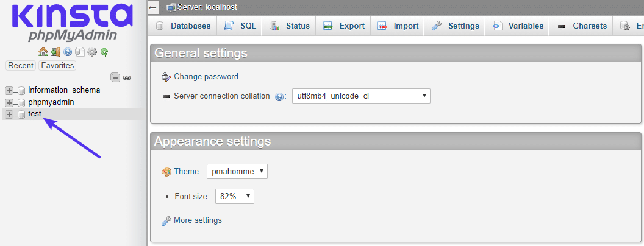Image resolution: width=644 pixels, height=246 pixels.
Task: Go to the Export tab
Action: [344, 26]
